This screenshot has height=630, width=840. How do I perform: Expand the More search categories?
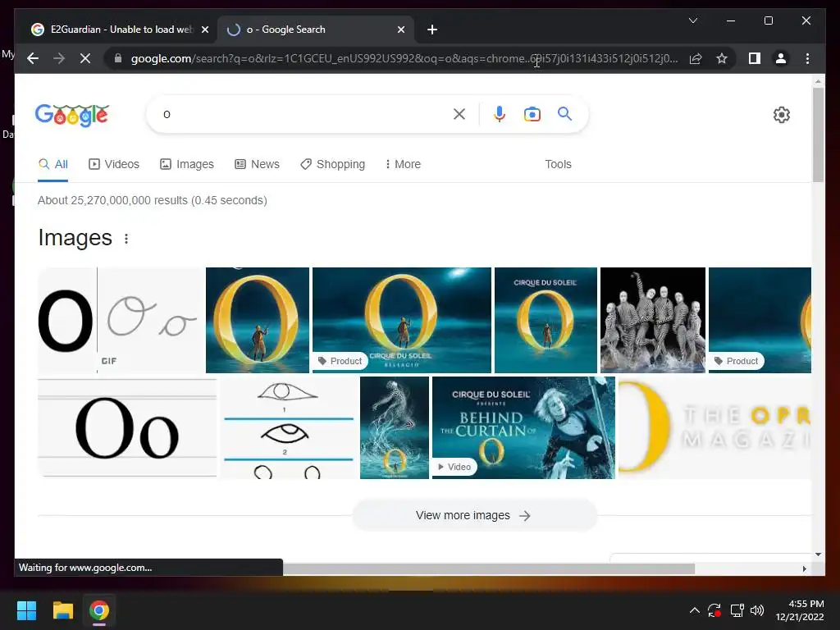tap(403, 164)
